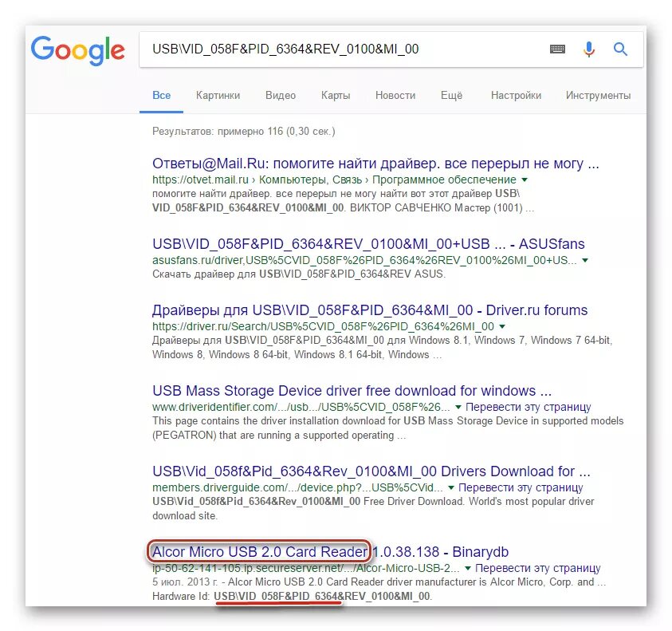This screenshot has width=672, height=631.
Task: Expand the Ещё menu
Action: (x=451, y=95)
